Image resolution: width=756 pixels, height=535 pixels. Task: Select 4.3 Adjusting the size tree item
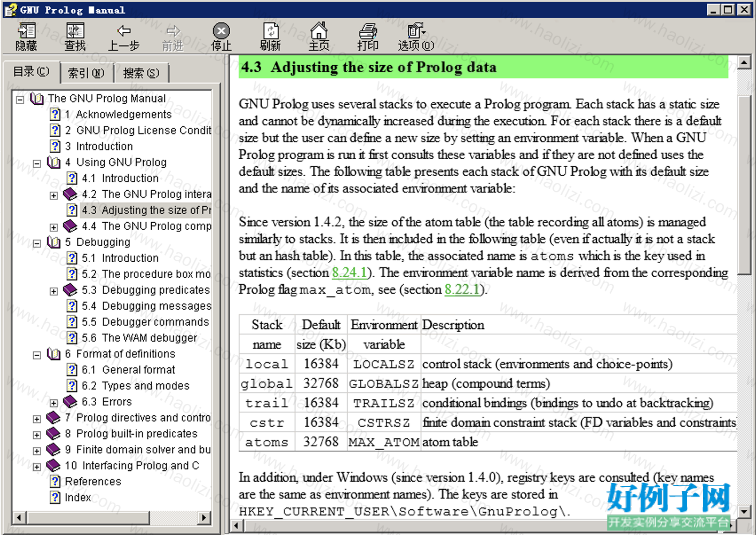coord(146,210)
